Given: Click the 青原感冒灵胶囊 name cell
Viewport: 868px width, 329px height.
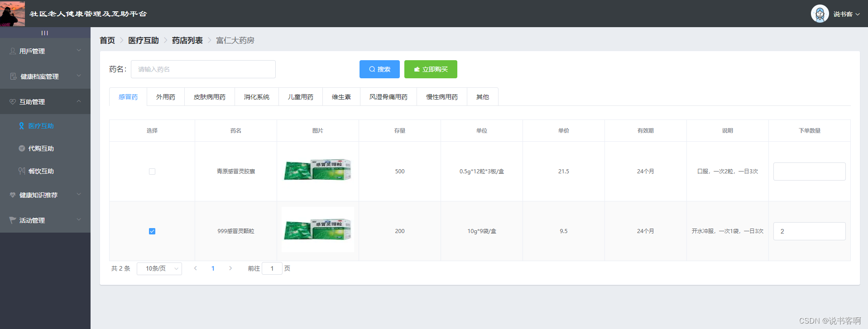Looking at the screenshot, I should pyautogui.click(x=236, y=172).
